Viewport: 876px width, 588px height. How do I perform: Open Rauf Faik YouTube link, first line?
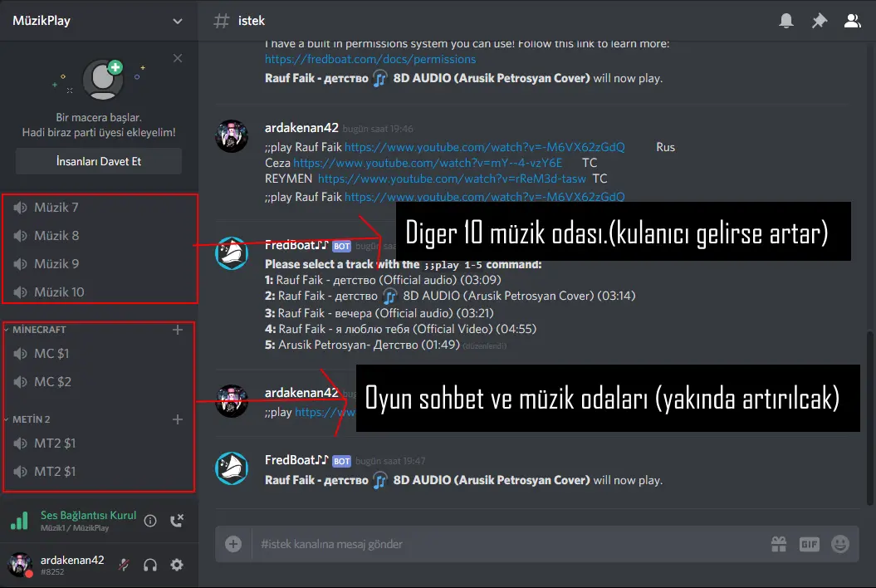(484, 147)
